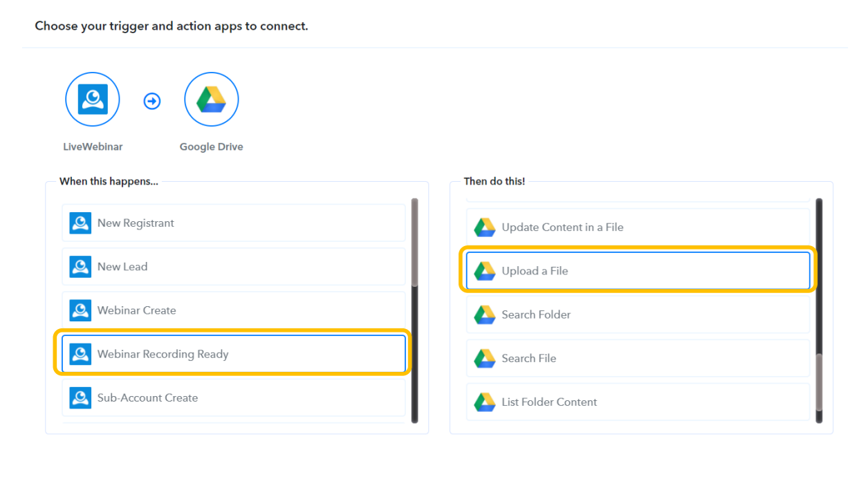This screenshot has width=868, height=479.
Task: Select the Upload a File action
Action: [637, 271]
